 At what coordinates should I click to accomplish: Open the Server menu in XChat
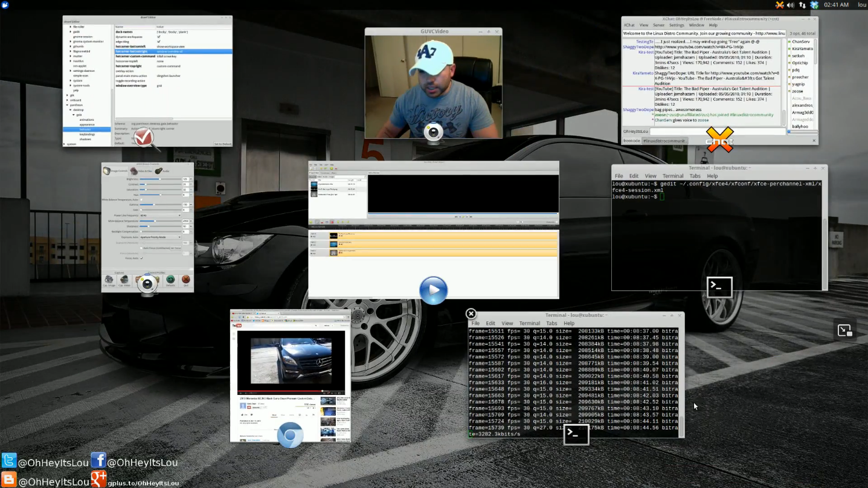pyautogui.click(x=658, y=25)
